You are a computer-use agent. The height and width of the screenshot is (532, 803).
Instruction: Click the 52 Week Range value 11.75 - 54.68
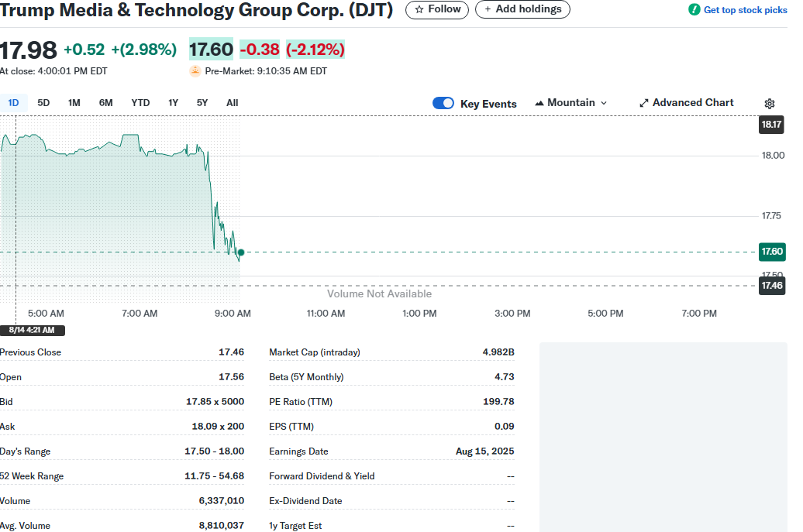(215, 475)
